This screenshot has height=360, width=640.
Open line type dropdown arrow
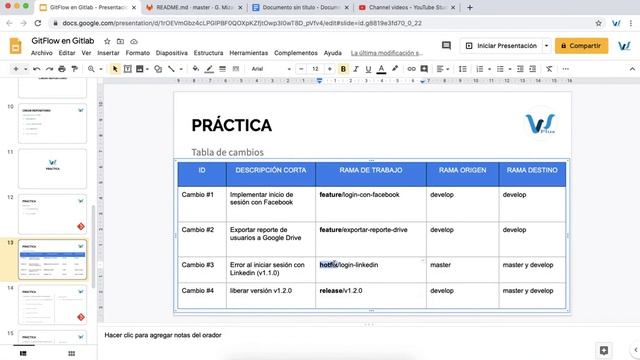181,69
